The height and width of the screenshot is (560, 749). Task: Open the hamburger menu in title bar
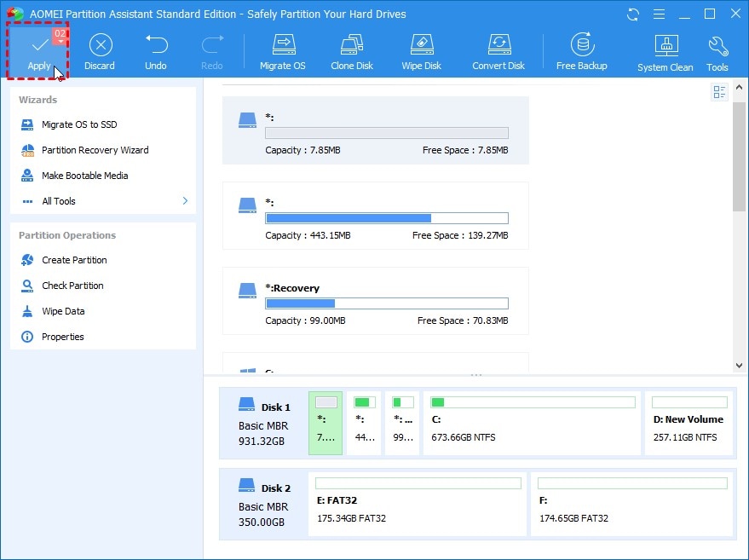(x=660, y=14)
